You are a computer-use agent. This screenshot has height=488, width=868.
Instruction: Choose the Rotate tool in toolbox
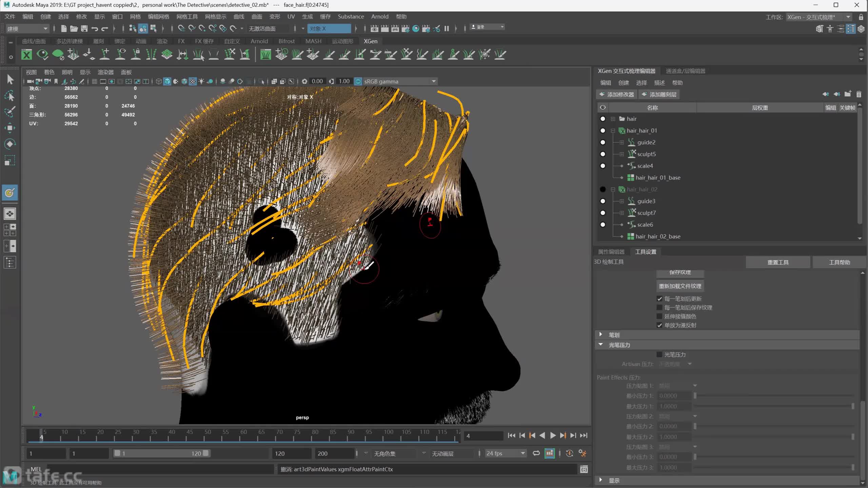click(x=10, y=144)
